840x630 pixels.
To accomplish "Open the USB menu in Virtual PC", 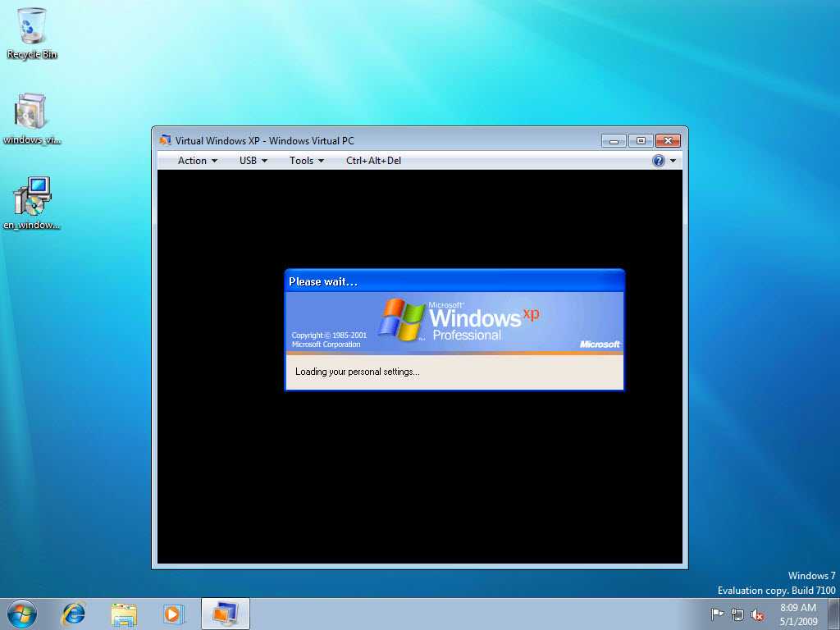I will coord(253,161).
